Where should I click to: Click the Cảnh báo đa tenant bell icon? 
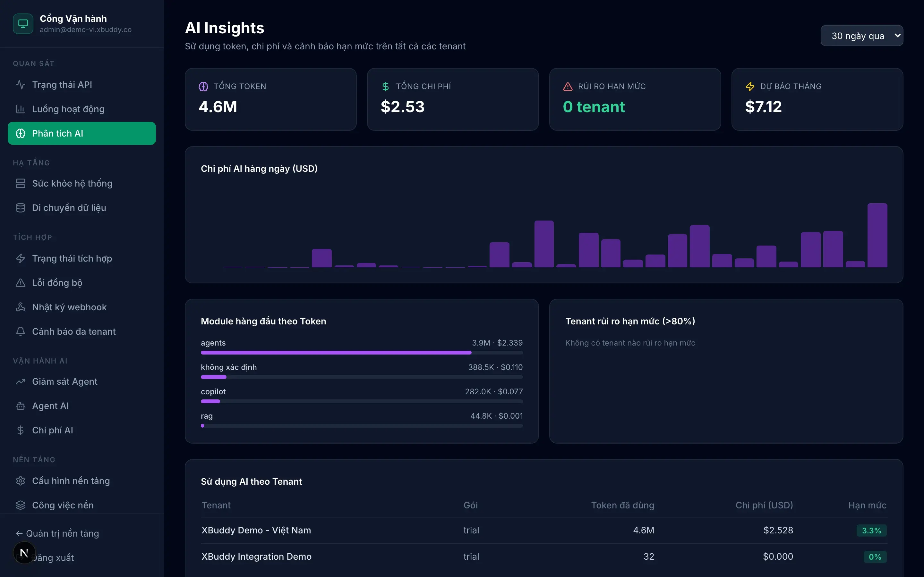pos(21,332)
